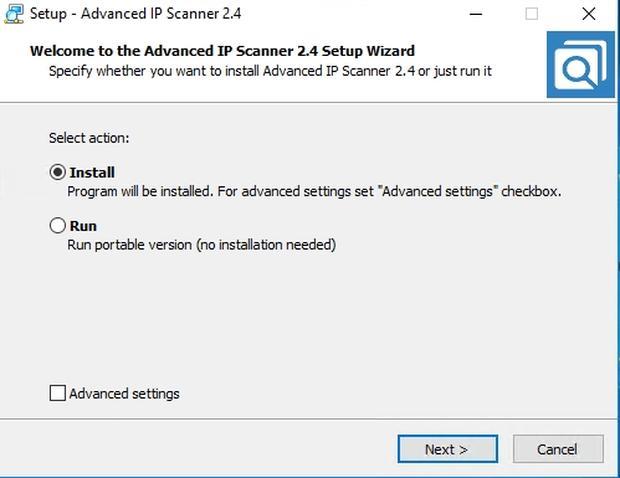Click the bold Run option label
Screen dimensions: 620x478
83,226
